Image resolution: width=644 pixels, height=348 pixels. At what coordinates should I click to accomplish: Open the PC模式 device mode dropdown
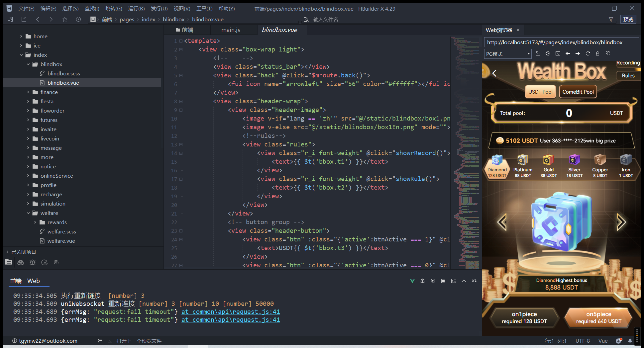coord(507,54)
